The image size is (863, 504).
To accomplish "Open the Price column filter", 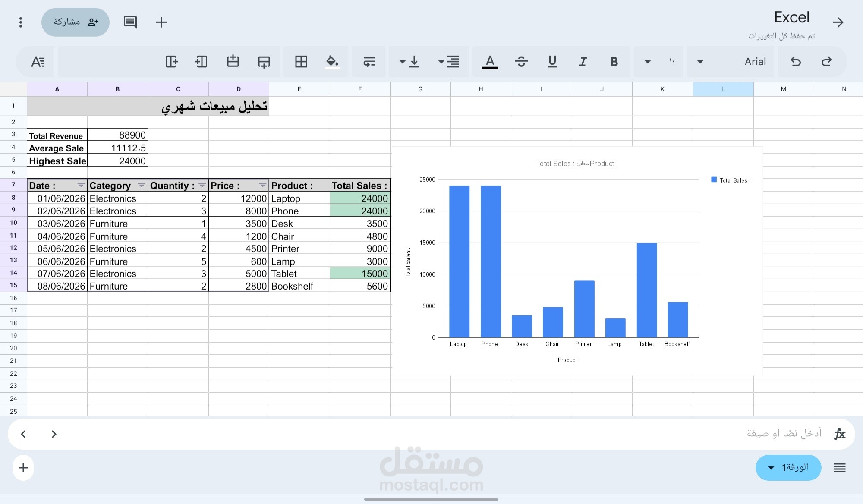I will 262,186.
